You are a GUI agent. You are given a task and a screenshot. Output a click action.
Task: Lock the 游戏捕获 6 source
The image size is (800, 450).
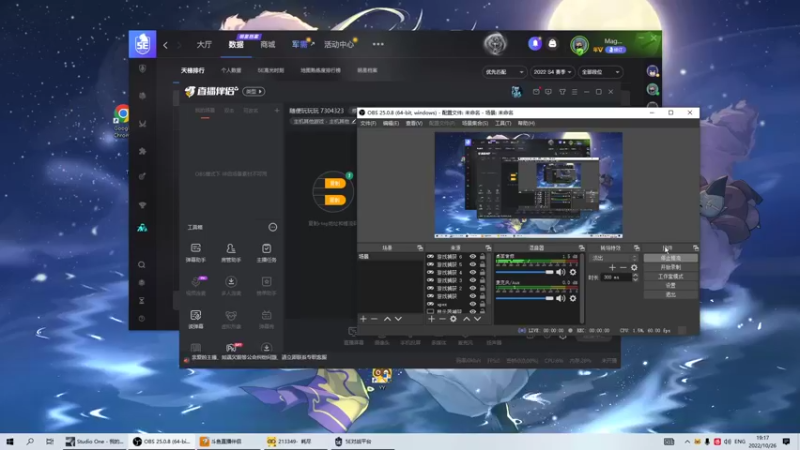[483, 257]
